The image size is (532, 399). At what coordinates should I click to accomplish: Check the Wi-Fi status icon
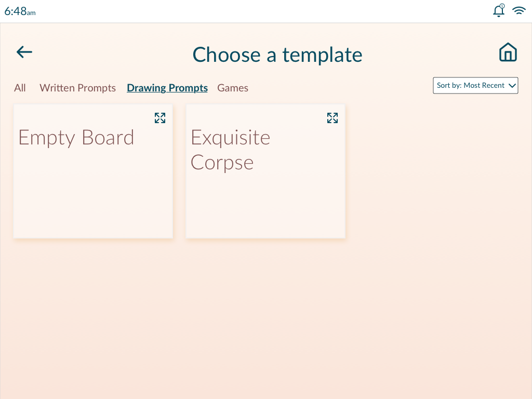[x=519, y=10]
